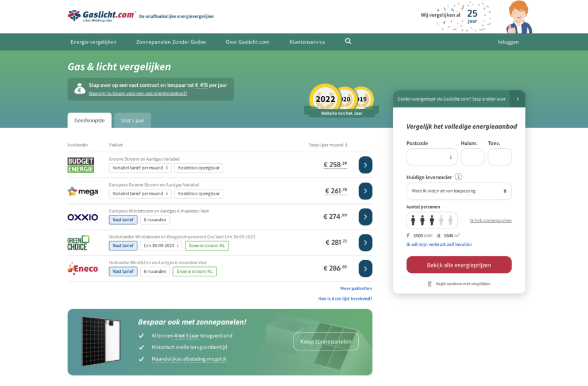Focus the Postcode input field

tap(432, 157)
